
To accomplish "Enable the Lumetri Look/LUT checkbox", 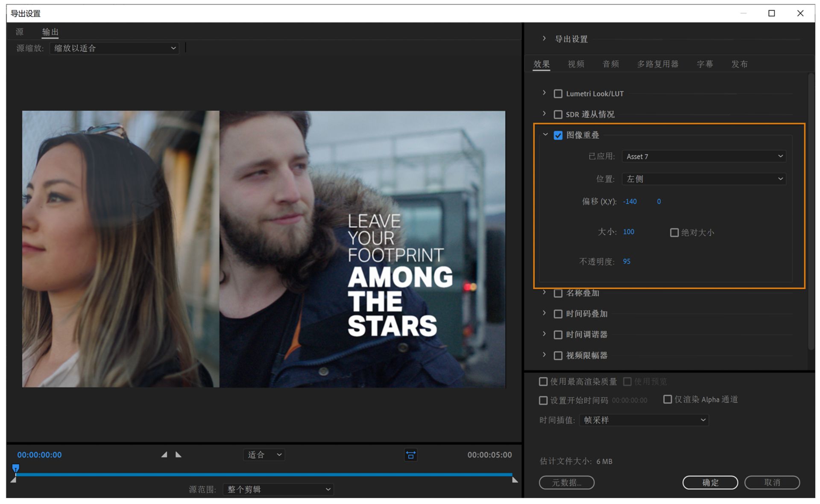I will 558,93.
